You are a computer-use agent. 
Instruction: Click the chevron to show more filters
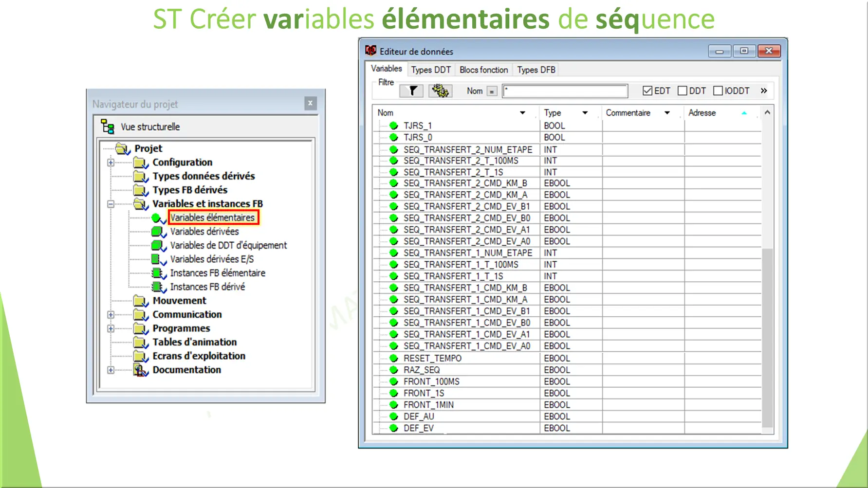point(764,90)
